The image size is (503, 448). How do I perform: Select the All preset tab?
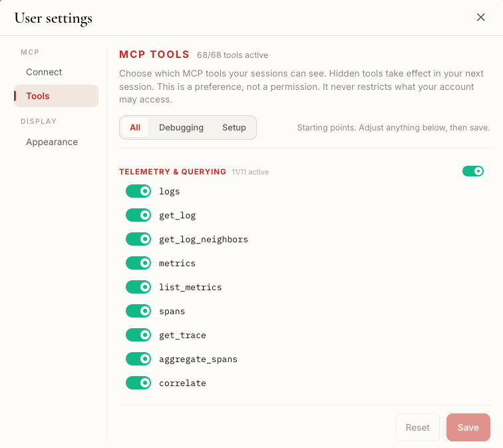[x=135, y=127]
